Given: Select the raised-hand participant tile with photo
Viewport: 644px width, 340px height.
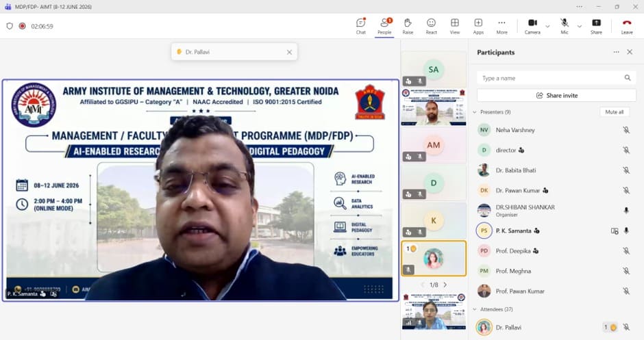Looking at the screenshot, I should 434,259.
